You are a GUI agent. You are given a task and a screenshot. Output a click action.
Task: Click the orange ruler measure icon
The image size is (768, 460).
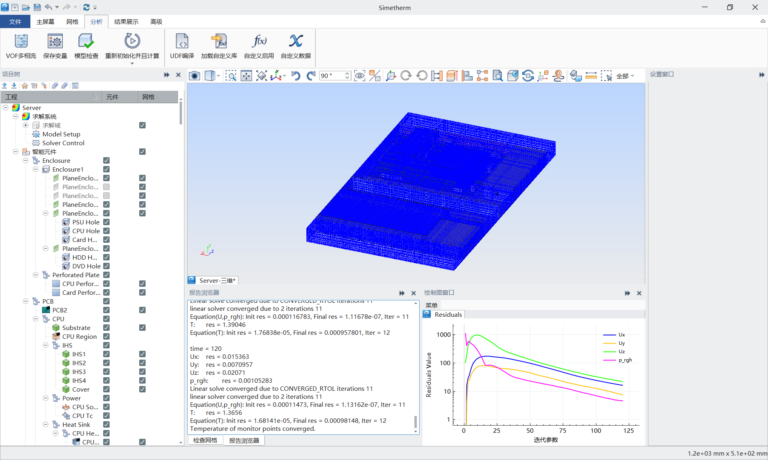point(591,75)
